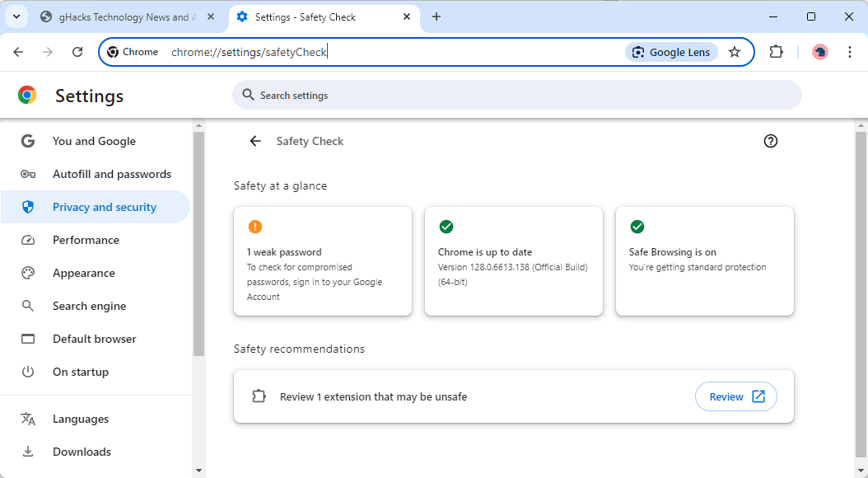
Task: Select the Settings - Safety Check tab
Action: pyautogui.click(x=325, y=17)
